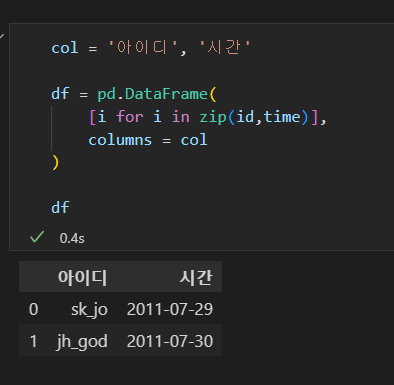Click the 2011-07-30 date cell
Viewport: 394px width, 385px height.
[170, 341]
